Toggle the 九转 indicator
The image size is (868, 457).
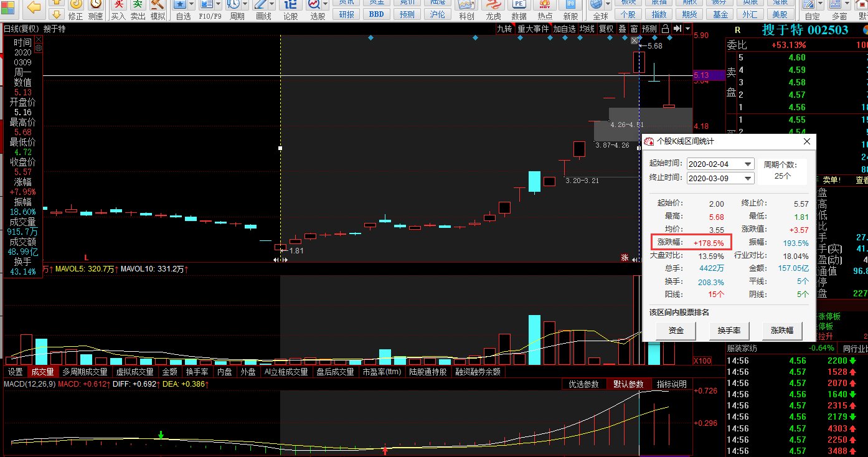pos(504,29)
